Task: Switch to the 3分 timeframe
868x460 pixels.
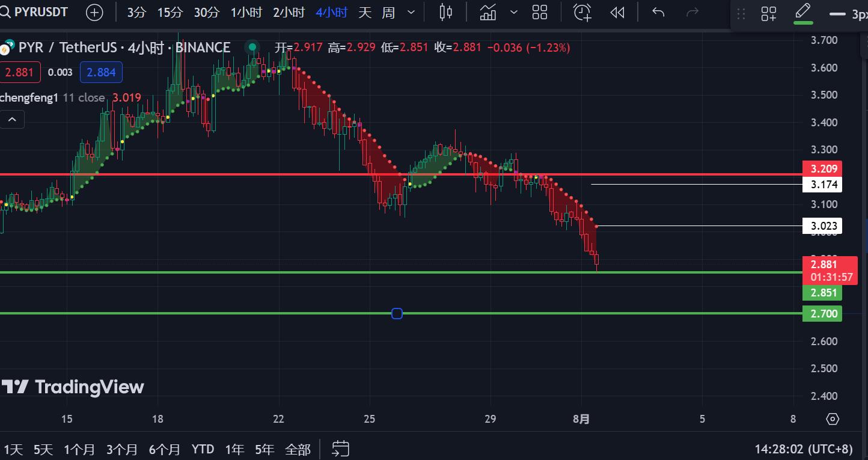Action: point(136,12)
